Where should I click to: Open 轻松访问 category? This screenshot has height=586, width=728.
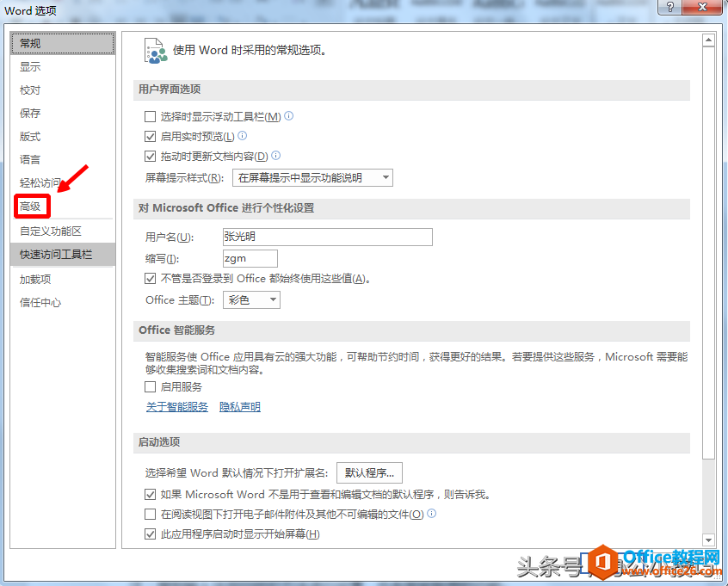(63, 183)
